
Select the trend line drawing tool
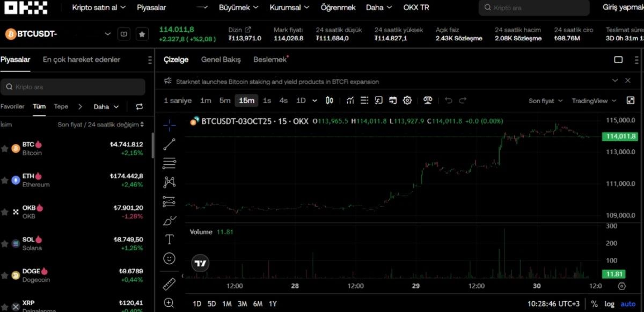[169, 144]
